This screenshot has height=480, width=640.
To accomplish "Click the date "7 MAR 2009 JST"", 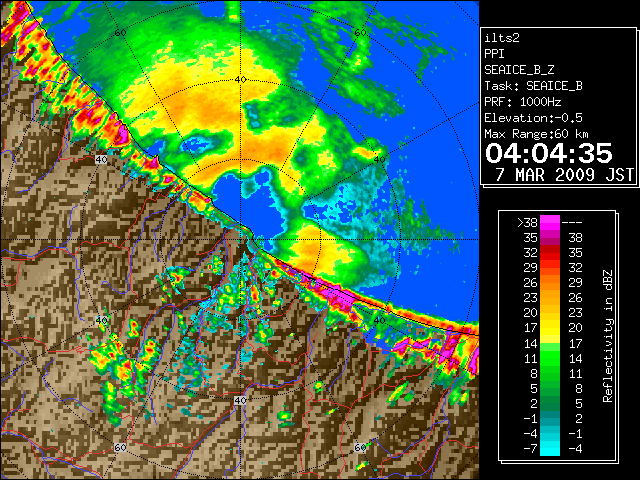I will 564,175.
